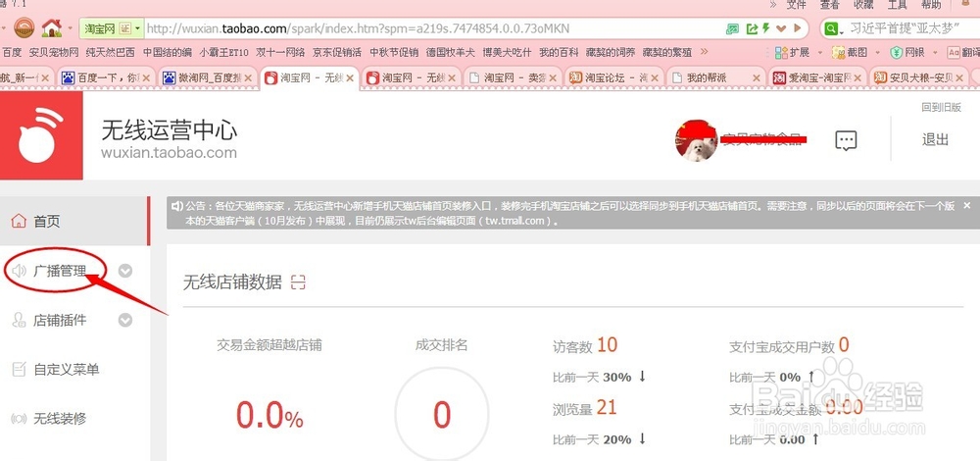Click the 成交排名 circle showing 0
The height and width of the screenshot is (461, 980).
click(442, 414)
